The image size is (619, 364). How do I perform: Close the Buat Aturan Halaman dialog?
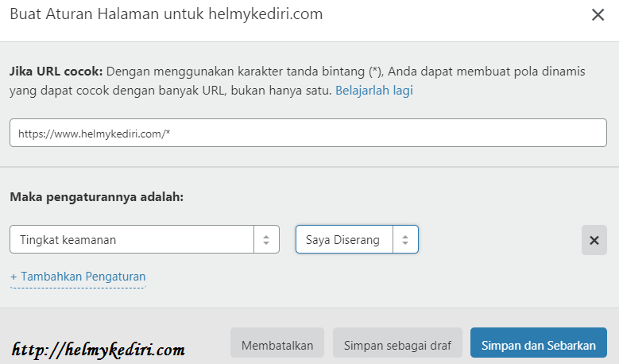pyautogui.click(x=598, y=15)
